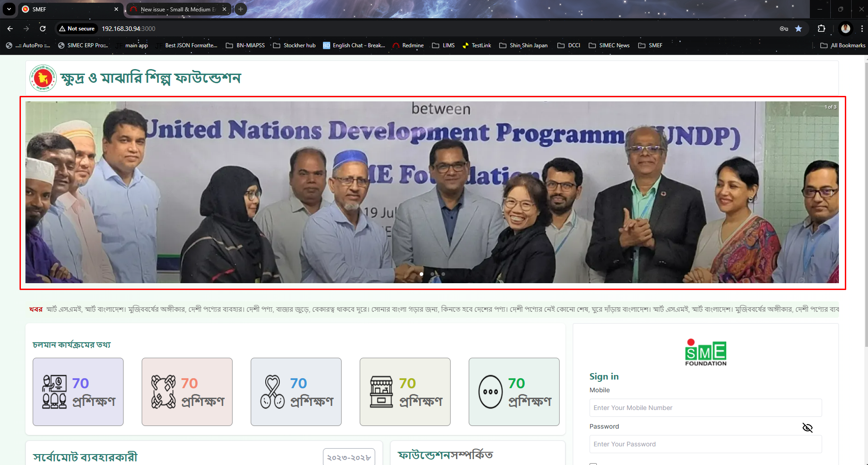Click the UNDP carousel banner image
The width and height of the screenshot is (868, 465).
[x=432, y=192]
